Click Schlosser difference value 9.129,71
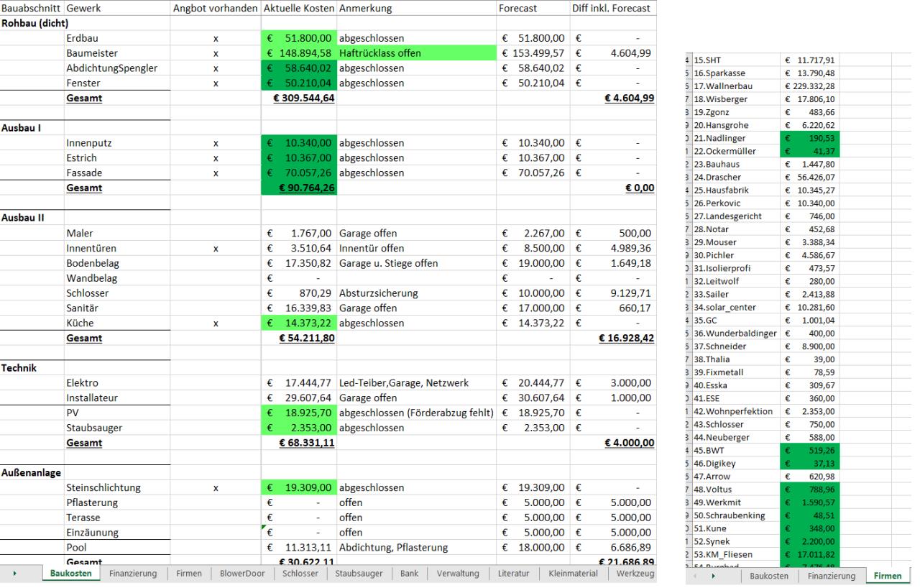 [614, 294]
